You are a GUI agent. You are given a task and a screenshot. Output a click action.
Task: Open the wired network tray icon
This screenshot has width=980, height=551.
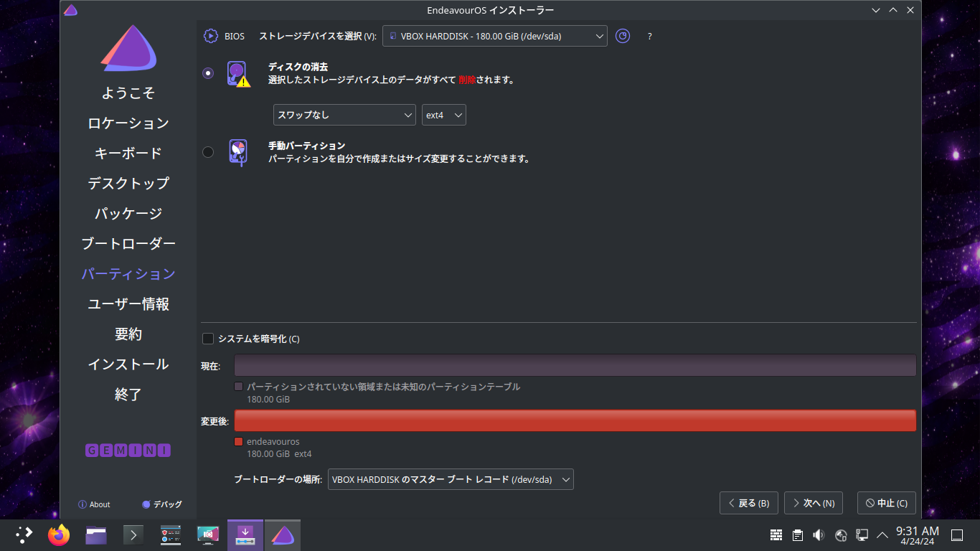[x=862, y=535]
